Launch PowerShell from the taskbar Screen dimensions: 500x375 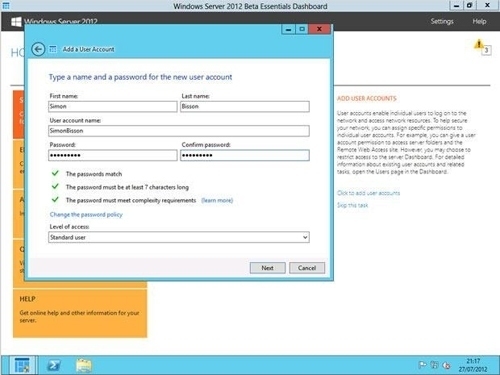point(53,365)
